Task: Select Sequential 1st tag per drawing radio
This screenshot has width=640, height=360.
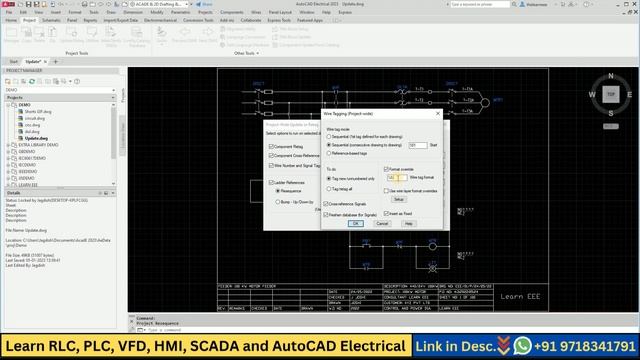Action: [329, 137]
